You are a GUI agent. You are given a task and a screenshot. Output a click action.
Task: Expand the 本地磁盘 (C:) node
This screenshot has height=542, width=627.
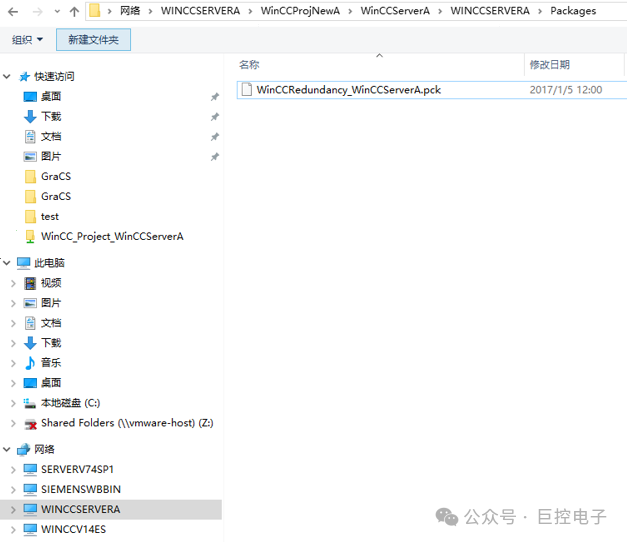pos(13,403)
